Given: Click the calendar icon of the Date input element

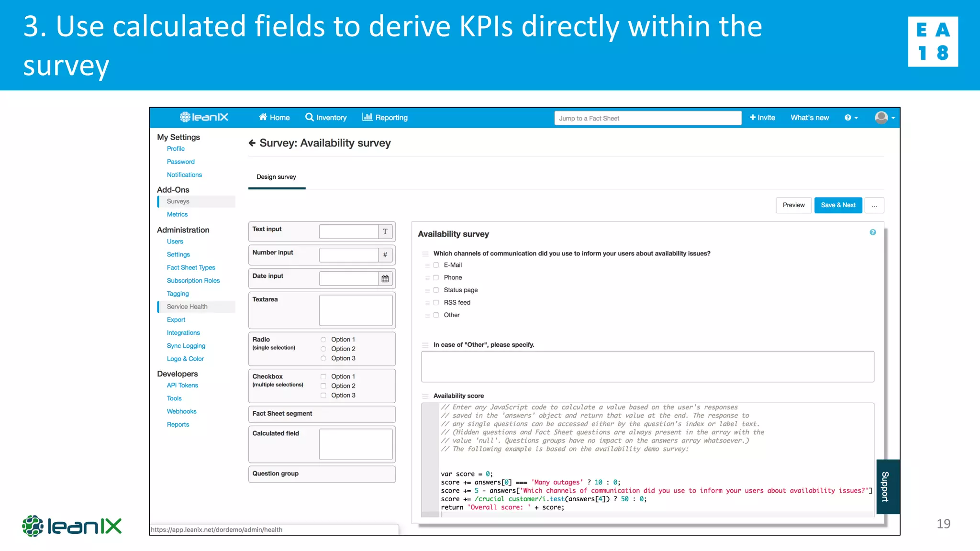Looking at the screenshot, I should point(385,278).
